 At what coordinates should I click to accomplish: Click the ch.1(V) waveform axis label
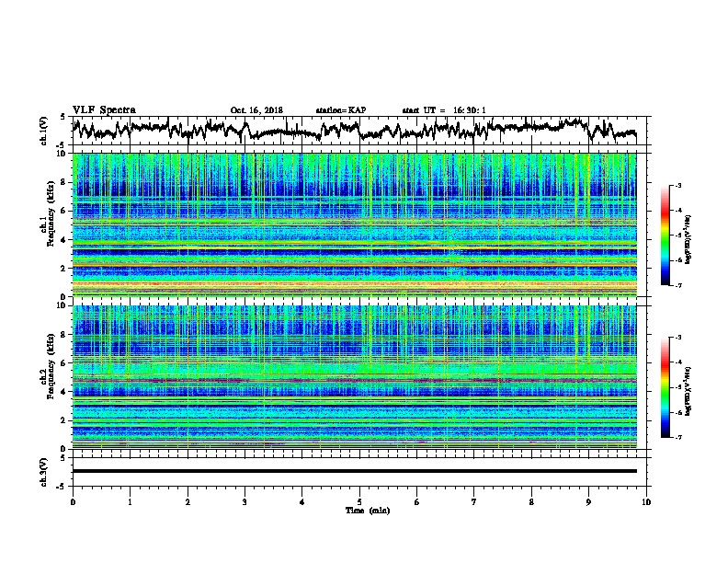pos(44,131)
